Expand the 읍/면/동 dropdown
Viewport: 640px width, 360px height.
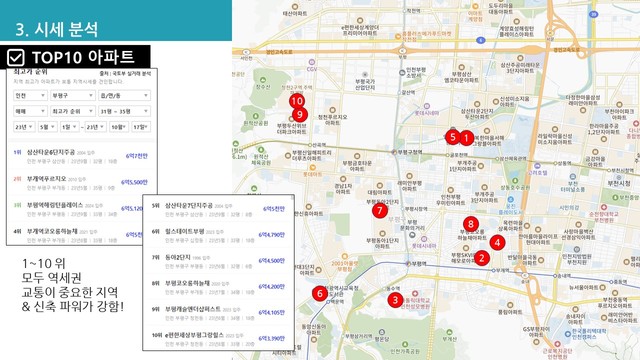[124, 96]
